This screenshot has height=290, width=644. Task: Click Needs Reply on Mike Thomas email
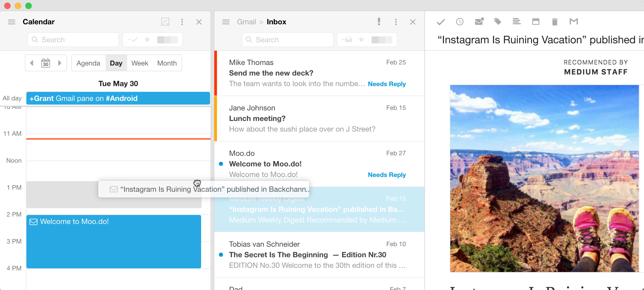pyautogui.click(x=387, y=84)
